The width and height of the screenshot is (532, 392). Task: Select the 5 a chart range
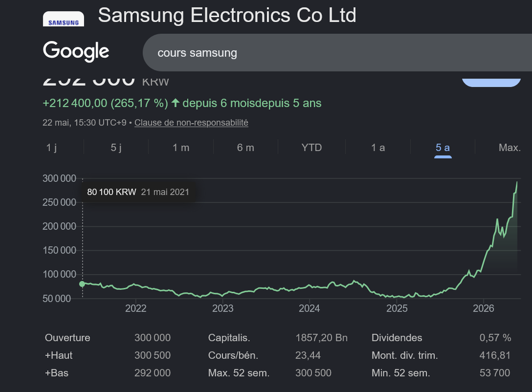pyautogui.click(x=443, y=147)
